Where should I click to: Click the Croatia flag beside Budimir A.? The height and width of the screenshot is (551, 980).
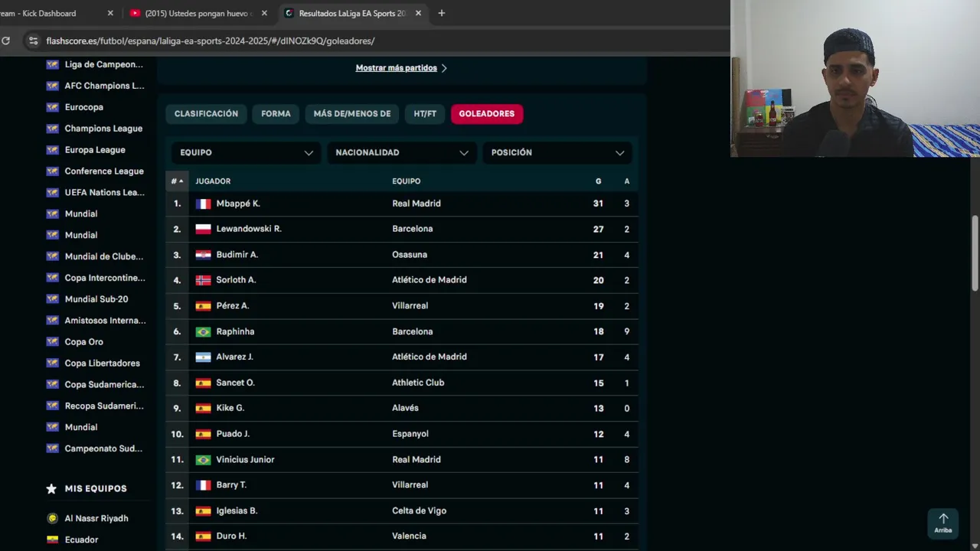coord(203,255)
